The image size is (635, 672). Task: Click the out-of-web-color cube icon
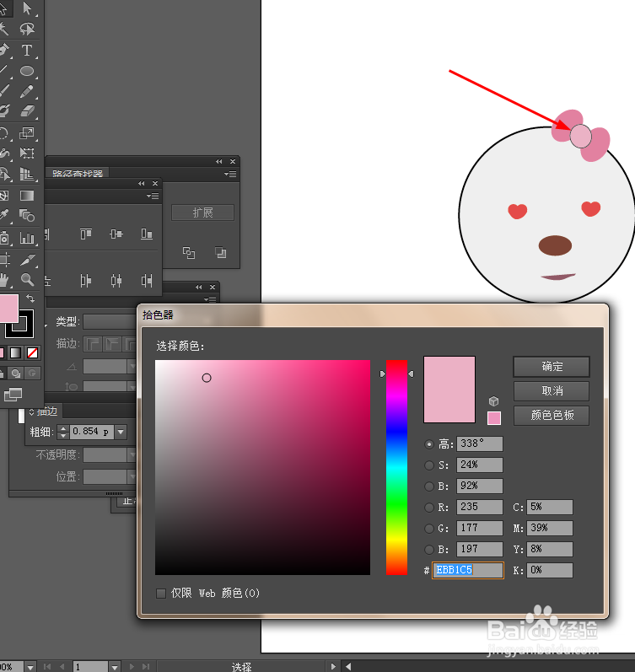tap(493, 401)
